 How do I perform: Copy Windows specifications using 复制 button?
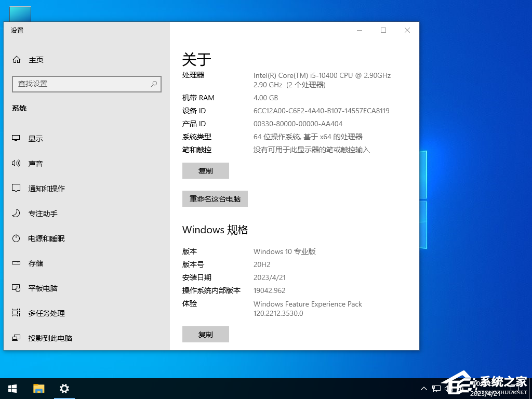(x=205, y=334)
